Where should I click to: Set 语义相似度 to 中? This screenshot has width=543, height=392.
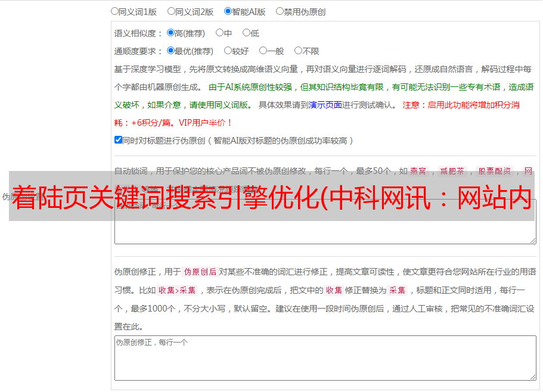point(219,33)
